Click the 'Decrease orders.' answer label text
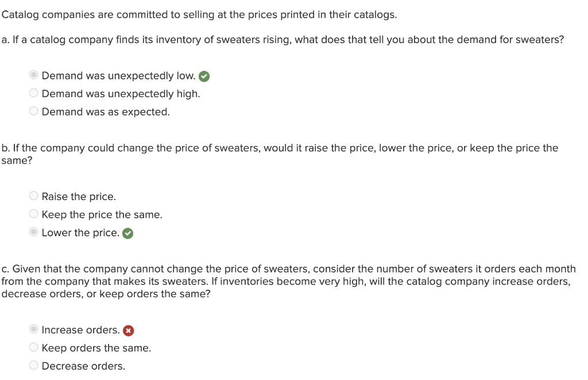This screenshot has height=380, width=588. tap(83, 366)
